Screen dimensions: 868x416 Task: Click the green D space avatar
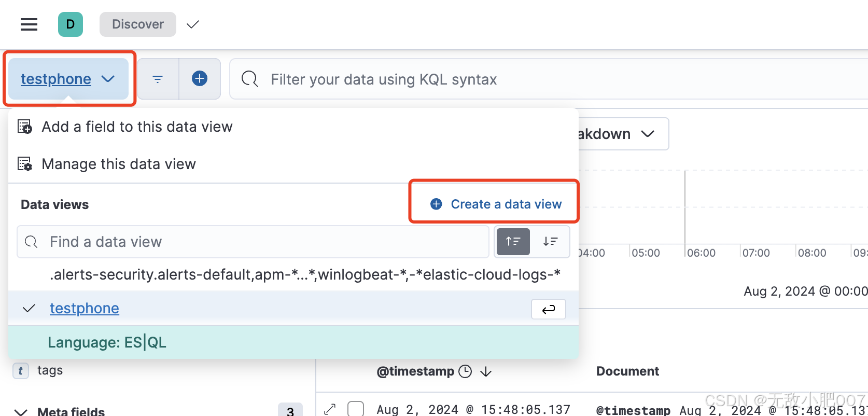[x=71, y=24]
